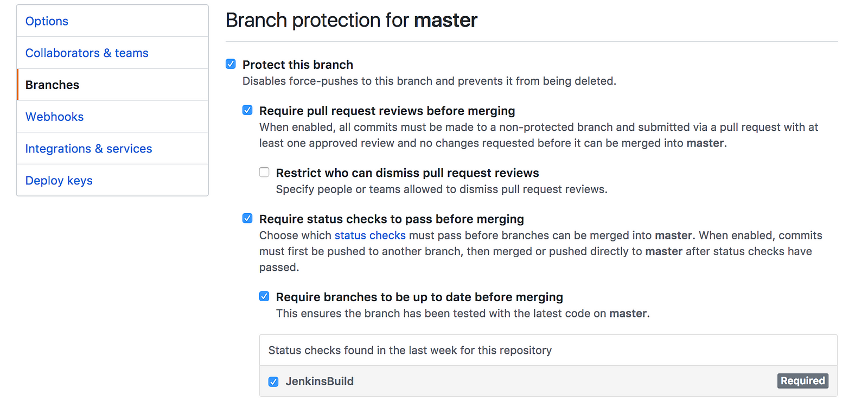Follow the status checks hyperlink
The width and height of the screenshot is (868, 407).
coord(370,235)
